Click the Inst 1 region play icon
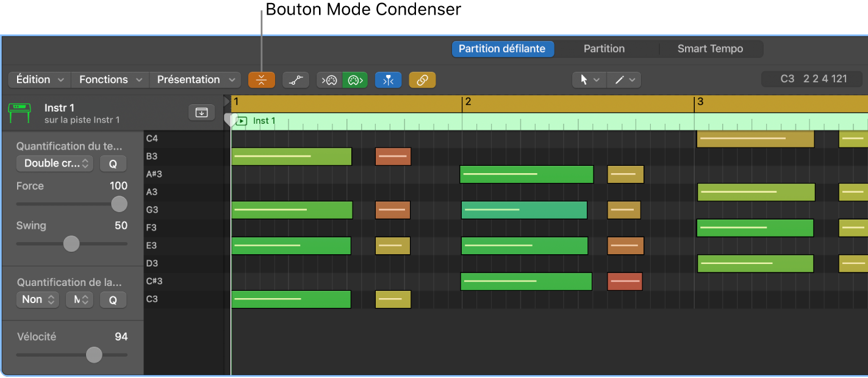The height and width of the screenshot is (378, 868). click(x=242, y=121)
